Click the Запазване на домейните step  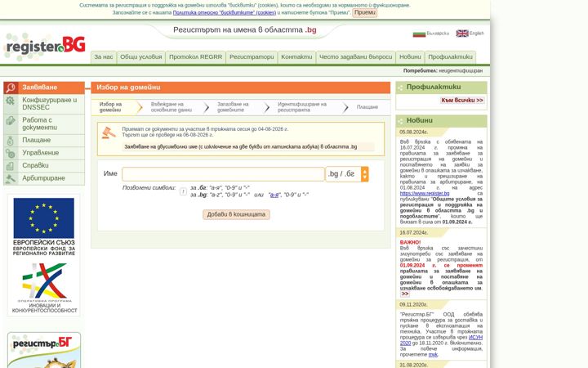point(233,107)
